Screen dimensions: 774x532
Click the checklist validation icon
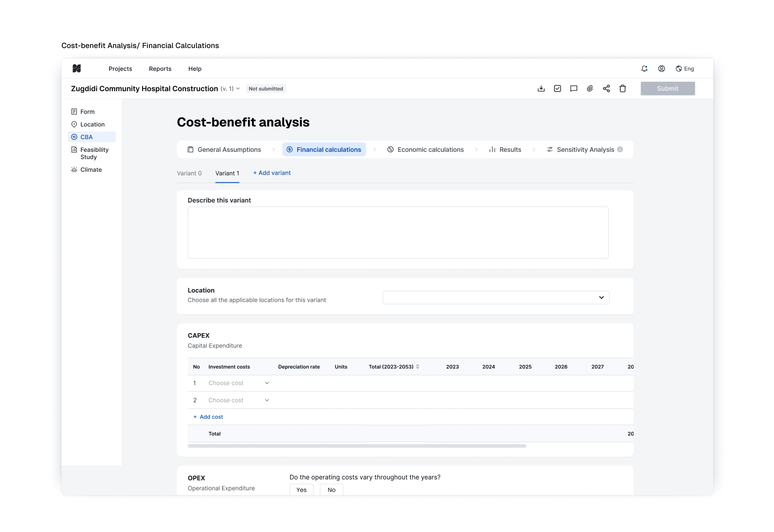[x=557, y=89]
